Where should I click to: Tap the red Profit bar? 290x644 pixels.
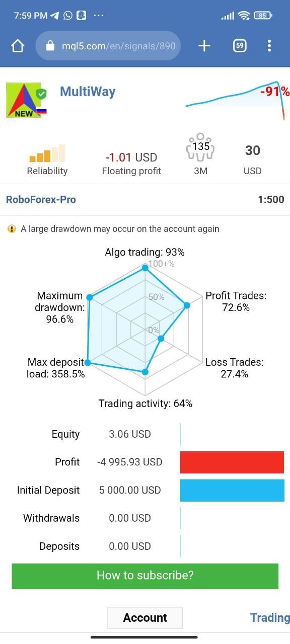(232, 462)
